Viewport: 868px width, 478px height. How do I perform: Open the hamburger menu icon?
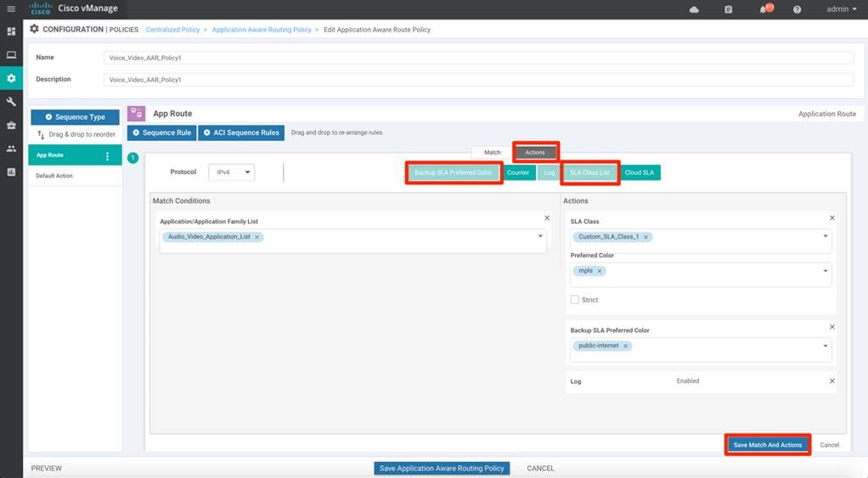(x=10, y=8)
